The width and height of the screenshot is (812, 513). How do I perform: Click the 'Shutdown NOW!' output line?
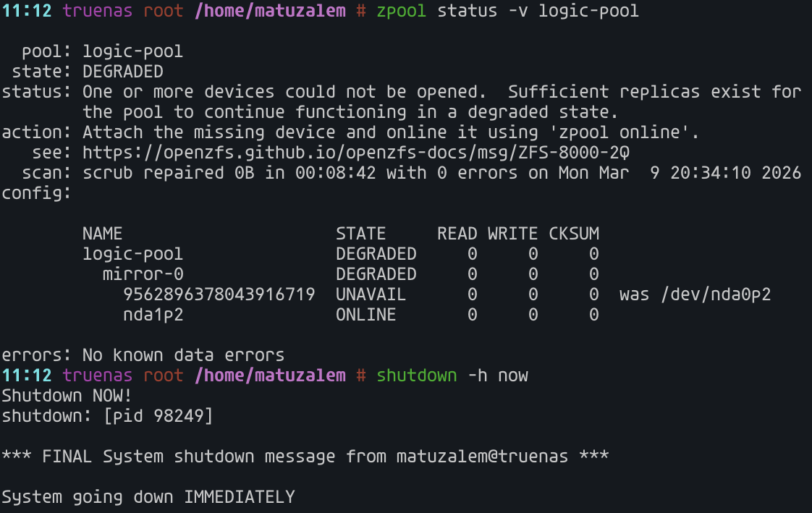pos(67,396)
